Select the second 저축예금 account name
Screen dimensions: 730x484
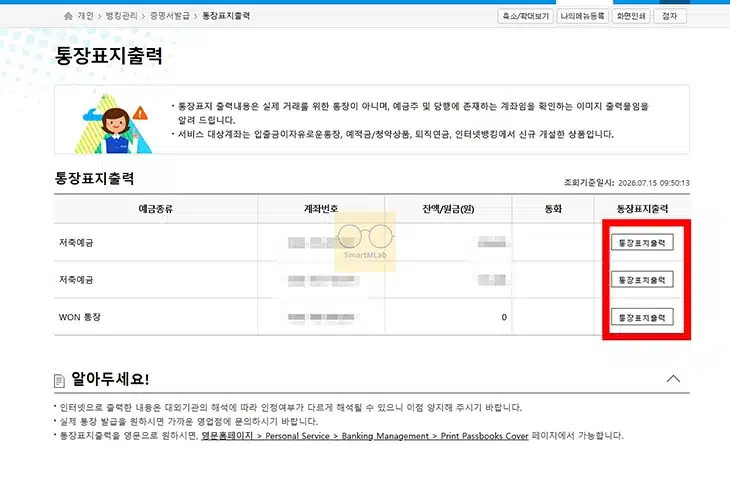[76, 280]
